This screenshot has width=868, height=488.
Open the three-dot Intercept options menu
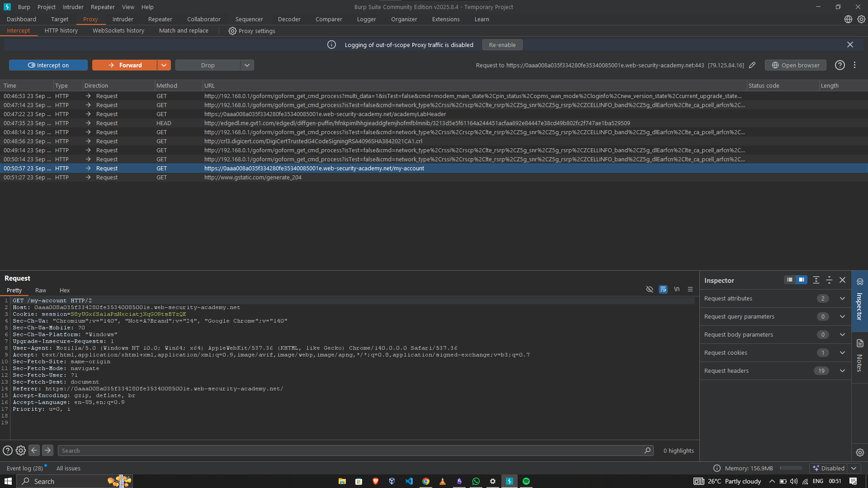click(854, 65)
